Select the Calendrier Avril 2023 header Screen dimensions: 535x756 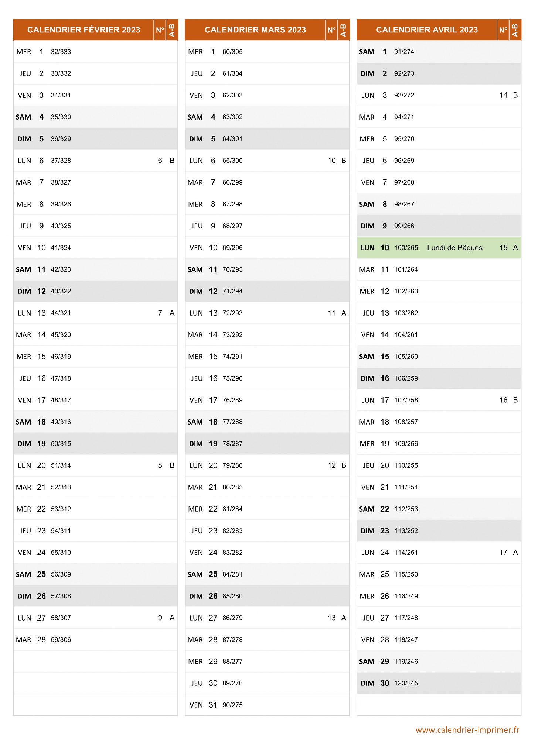427,30
